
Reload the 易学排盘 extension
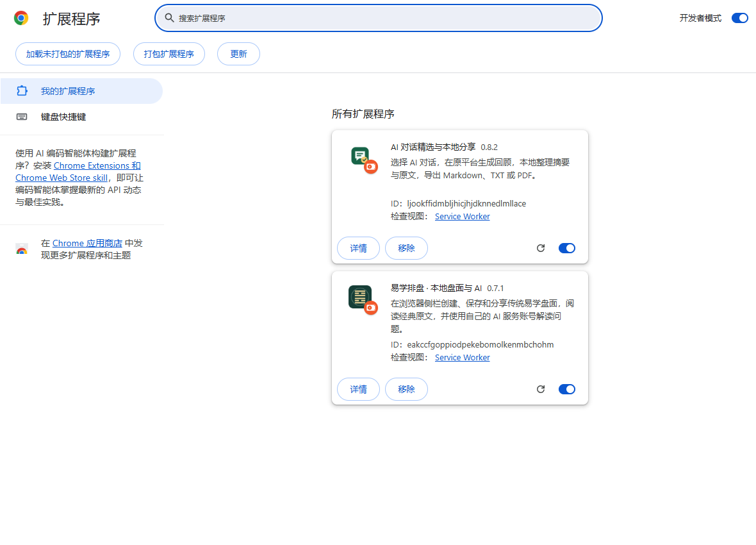[541, 389]
